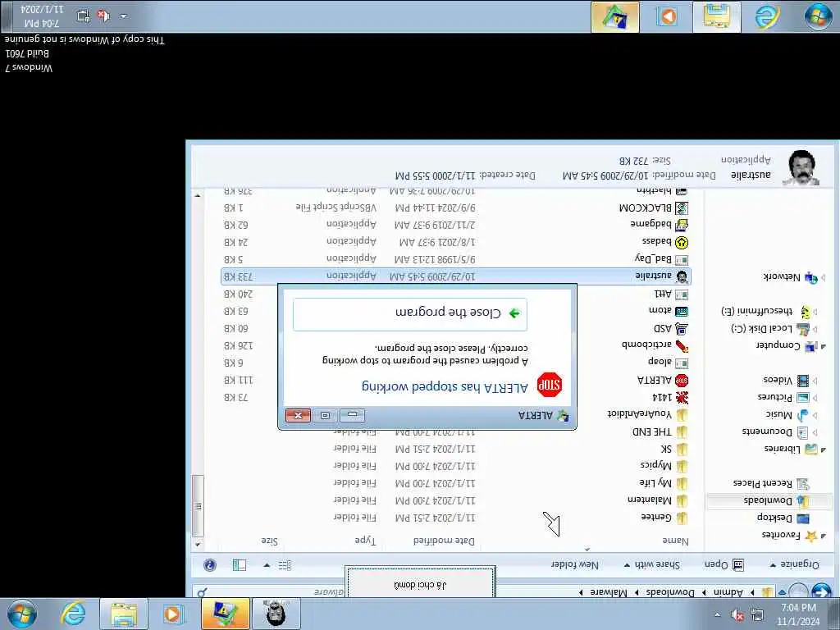Screen dimensions: 840x630
Task: Click the Explorer Back arrow button
Action: coord(821,591)
